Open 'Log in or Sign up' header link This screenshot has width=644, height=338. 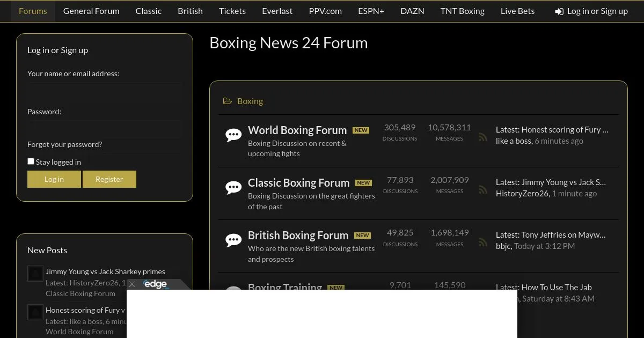(x=597, y=11)
